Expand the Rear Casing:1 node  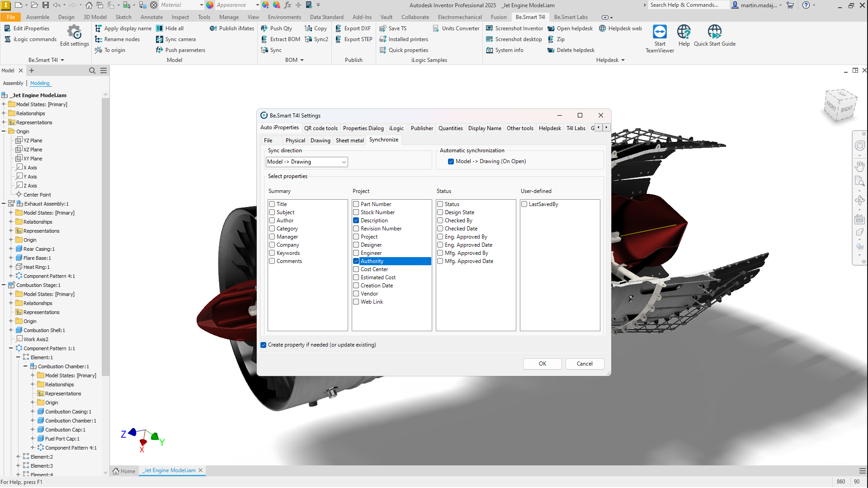[x=11, y=249]
